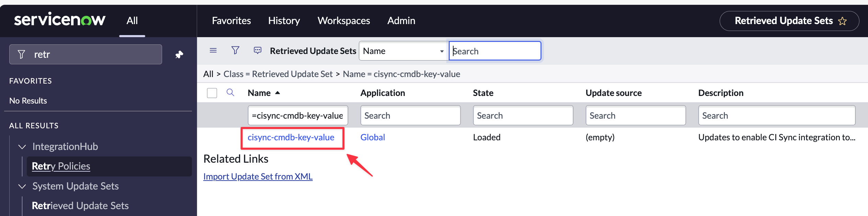Click the State column search field
The width and height of the screenshot is (868, 216).
coord(523,115)
